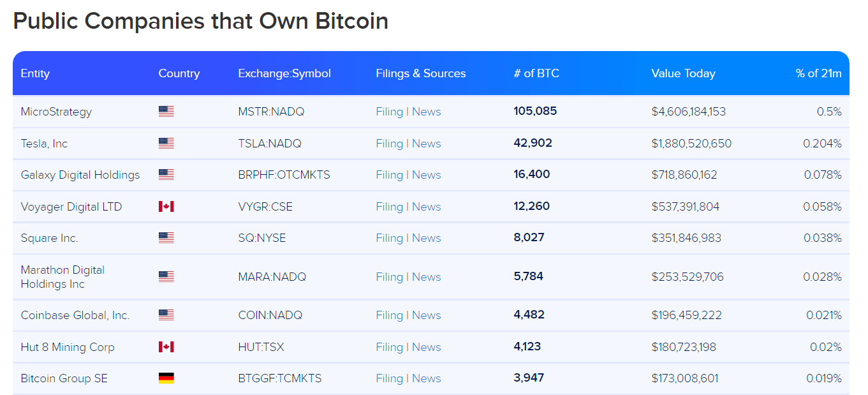Open the News link for Bitcoin Group SE
Image resolution: width=868 pixels, height=395 pixels.
[x=426, y=378]
